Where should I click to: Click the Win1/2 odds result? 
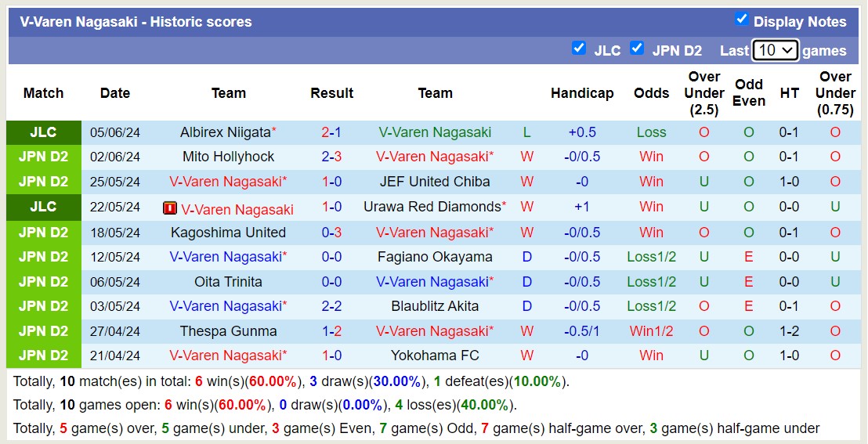coord(651,331)
